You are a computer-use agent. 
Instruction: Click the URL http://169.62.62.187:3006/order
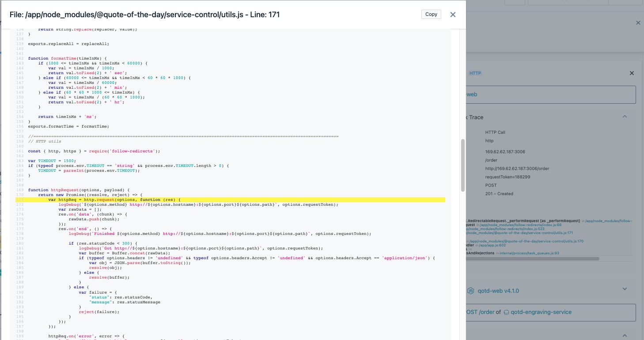tap(517, 169)
